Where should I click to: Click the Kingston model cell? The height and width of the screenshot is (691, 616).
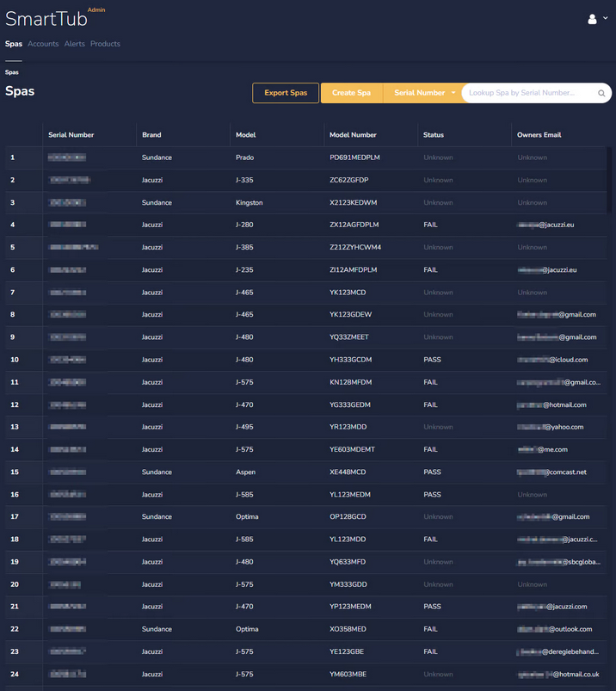pyautogui.click(x=249, y=203)
